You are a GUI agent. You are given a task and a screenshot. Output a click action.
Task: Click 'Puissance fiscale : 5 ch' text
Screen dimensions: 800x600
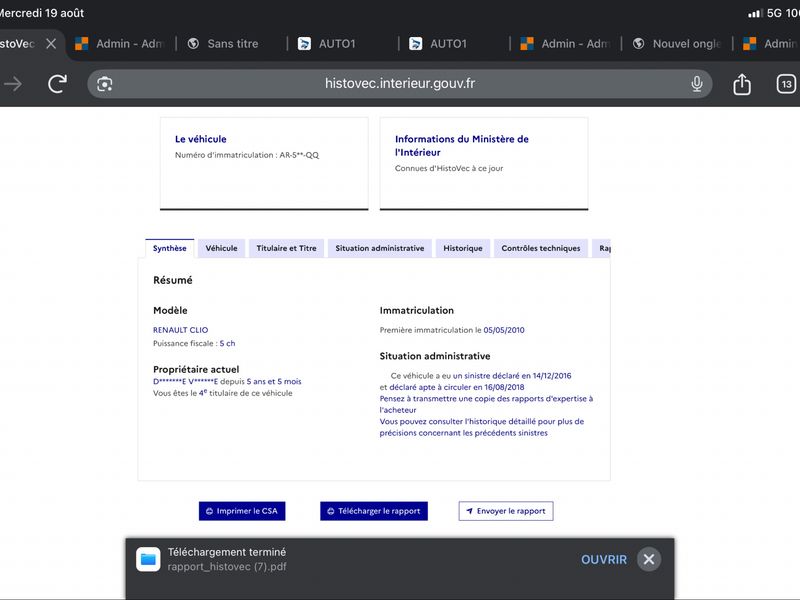pyautogui.click(x=194, y=343)
